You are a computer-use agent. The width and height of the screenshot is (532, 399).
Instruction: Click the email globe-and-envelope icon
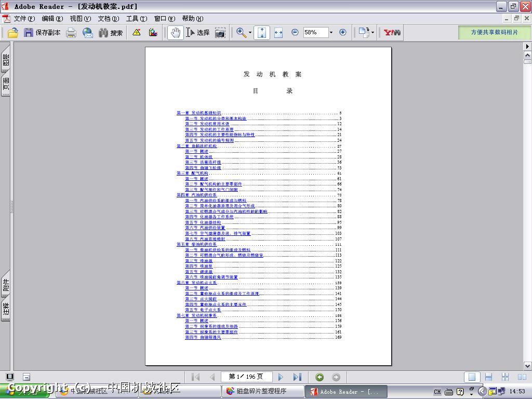(88, 33)
